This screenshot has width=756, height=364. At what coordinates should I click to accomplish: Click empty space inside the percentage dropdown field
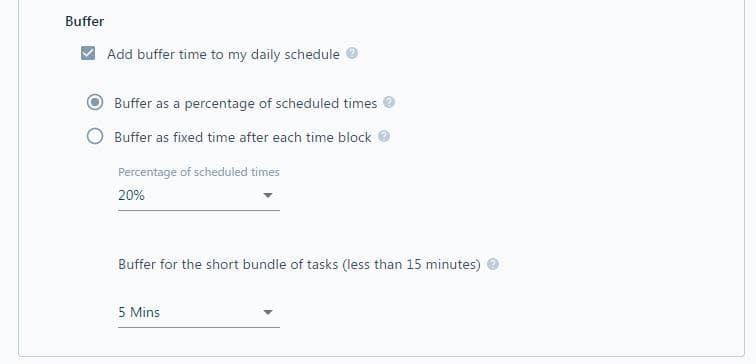(x=202, y=195)
